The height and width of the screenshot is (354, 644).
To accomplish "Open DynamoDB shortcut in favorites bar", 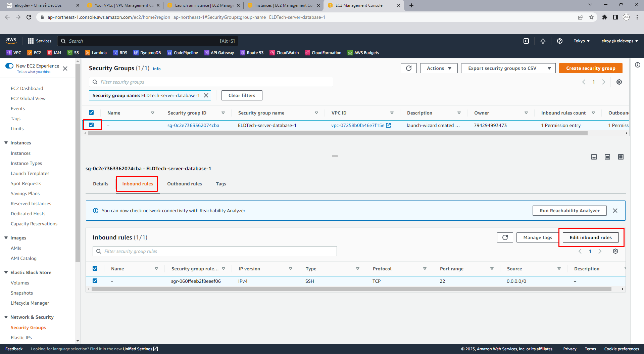I will point(147,53).
